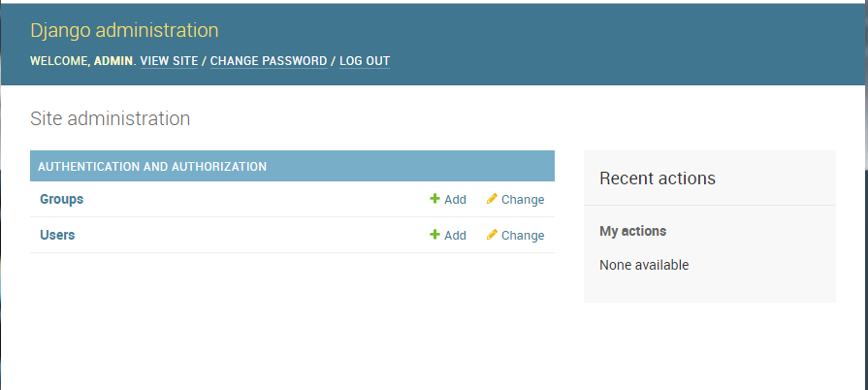Select the My actions subheading
The width and height of the screenshot is (868, 390).
[632, 231]
